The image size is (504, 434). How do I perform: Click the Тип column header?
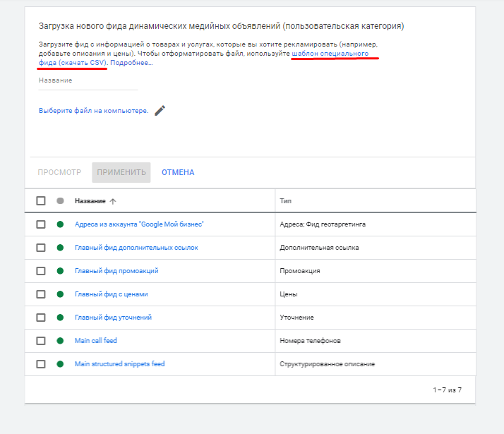point(286,201)
